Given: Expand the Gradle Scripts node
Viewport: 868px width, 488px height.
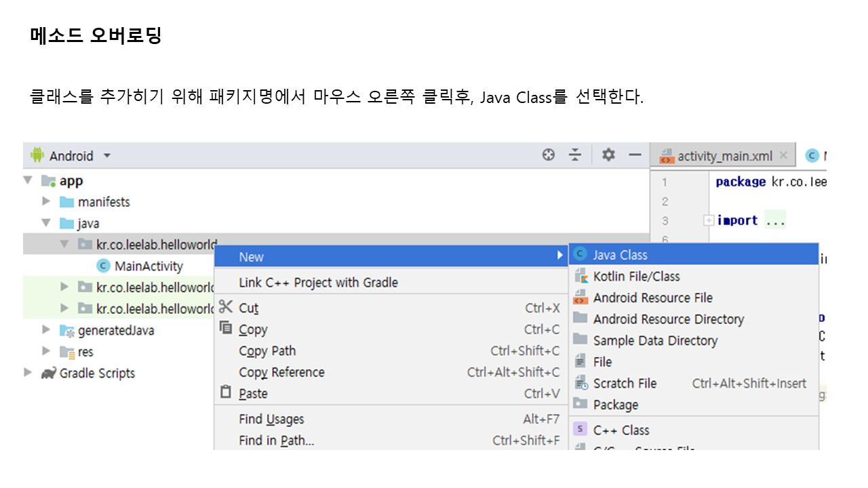Looking at the screenshot, I should 28,373.
